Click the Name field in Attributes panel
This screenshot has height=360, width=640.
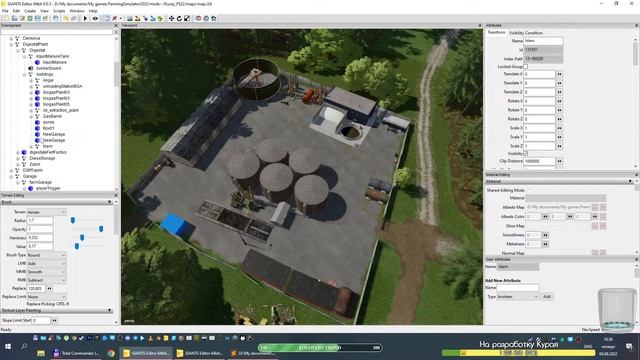coord(543,41)
